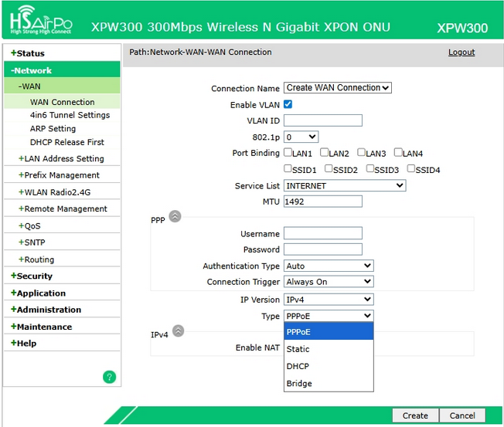
Task: Check the SSID4 port binding box
Action: point(411,168)
